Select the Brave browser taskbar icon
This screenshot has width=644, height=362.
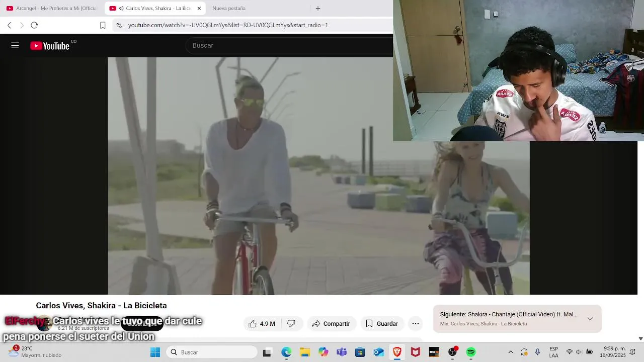tap(397, 352)
